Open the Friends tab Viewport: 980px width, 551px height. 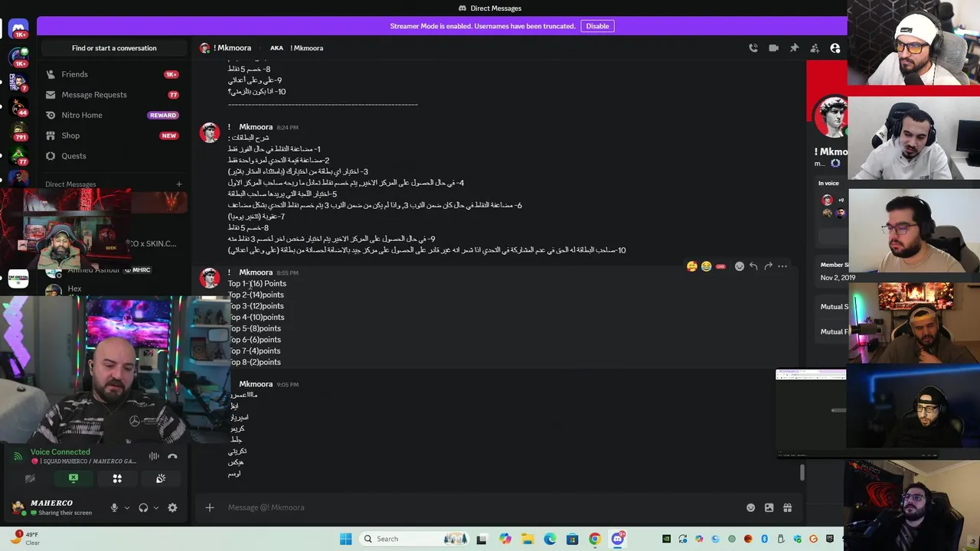click(x=114, y=74)
